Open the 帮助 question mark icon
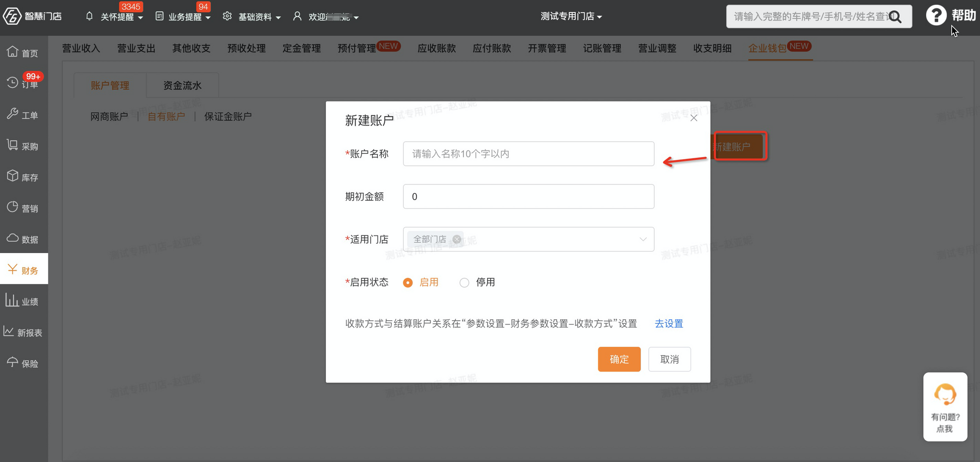The image size is (980, 462). point(936,15)
